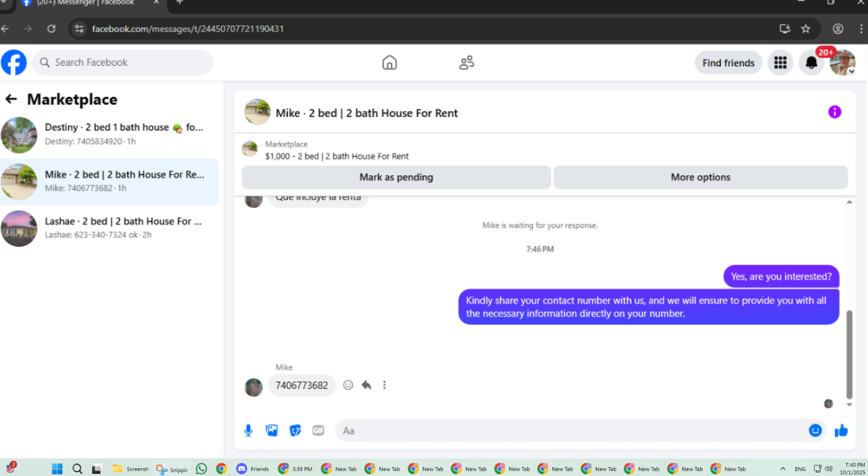
Task: Select Mike 2 bed 2 bath conversation
Action: click(109, 181)
